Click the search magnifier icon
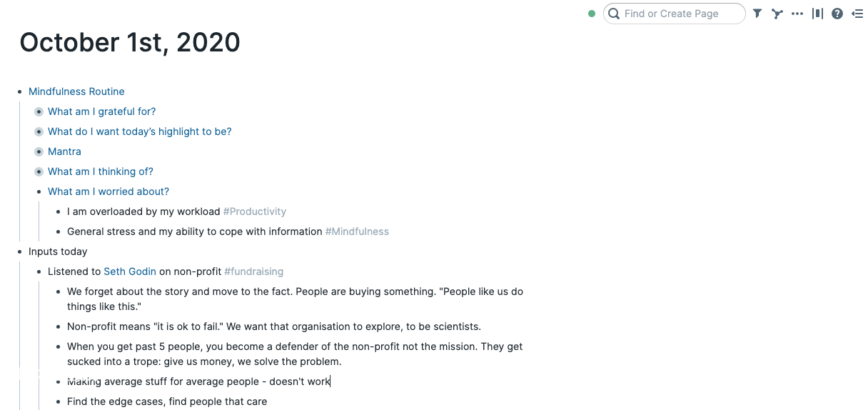Screen dimensions: 868x410 click(614, 14)
